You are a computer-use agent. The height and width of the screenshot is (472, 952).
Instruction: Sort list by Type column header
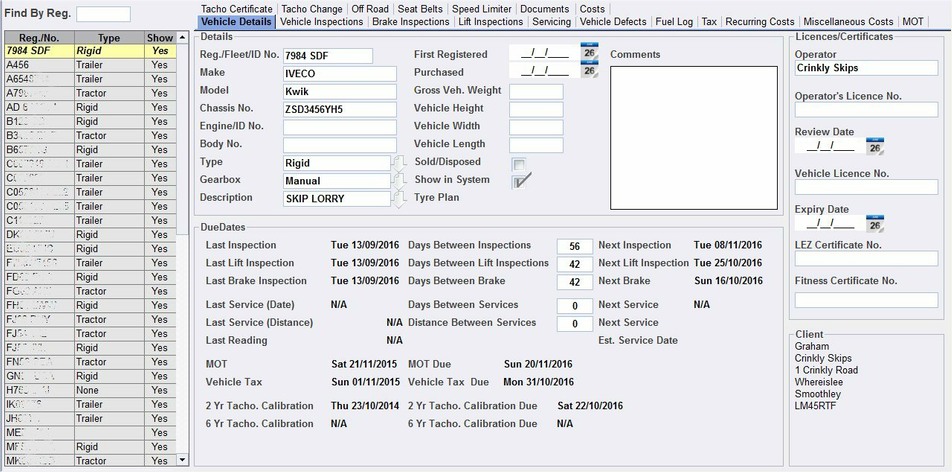pos(109,38)
